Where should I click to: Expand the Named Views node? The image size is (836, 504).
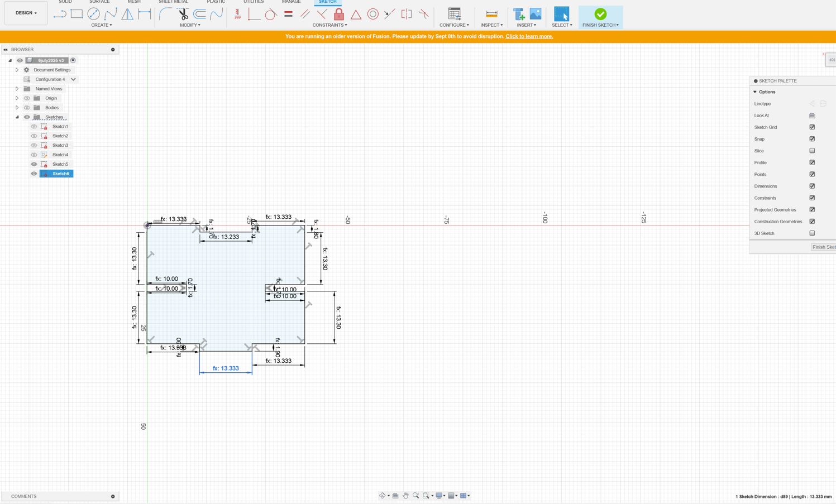click(17, 89)
